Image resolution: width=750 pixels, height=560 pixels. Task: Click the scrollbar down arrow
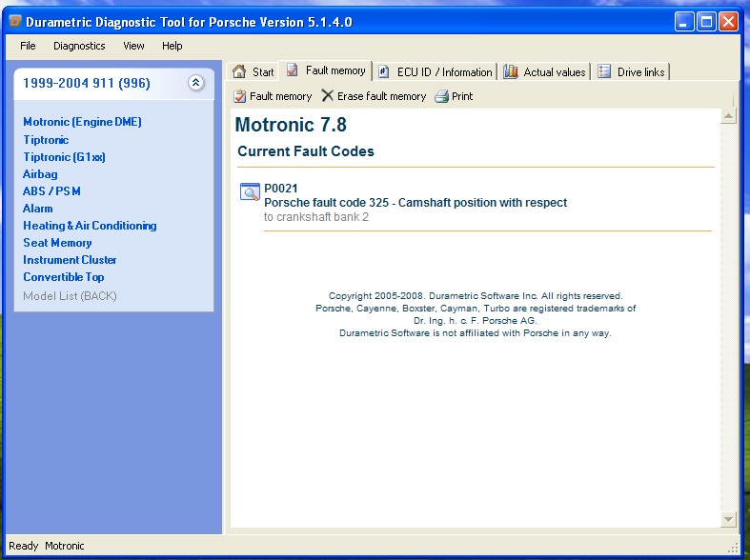pyautogui.click(x=728, y=519)
